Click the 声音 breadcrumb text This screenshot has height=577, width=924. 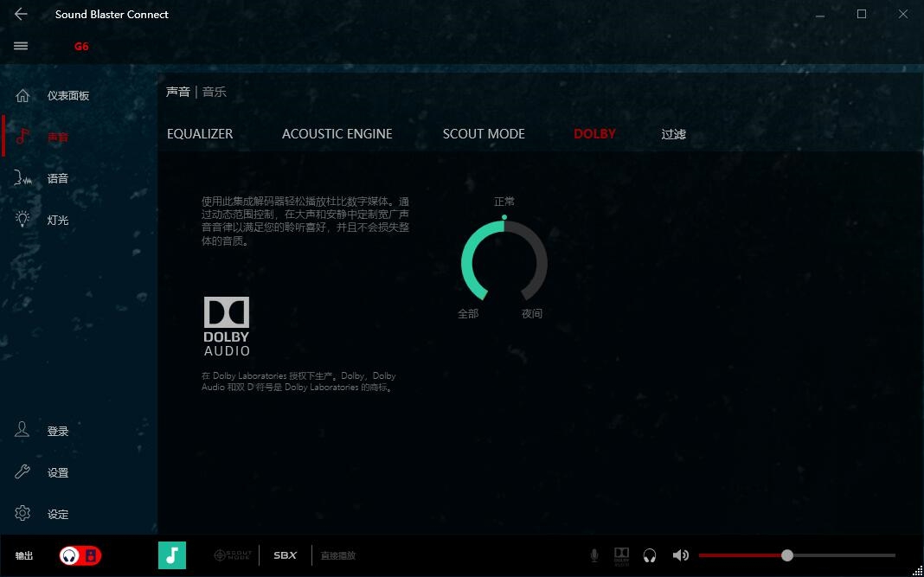coord(178,92)
